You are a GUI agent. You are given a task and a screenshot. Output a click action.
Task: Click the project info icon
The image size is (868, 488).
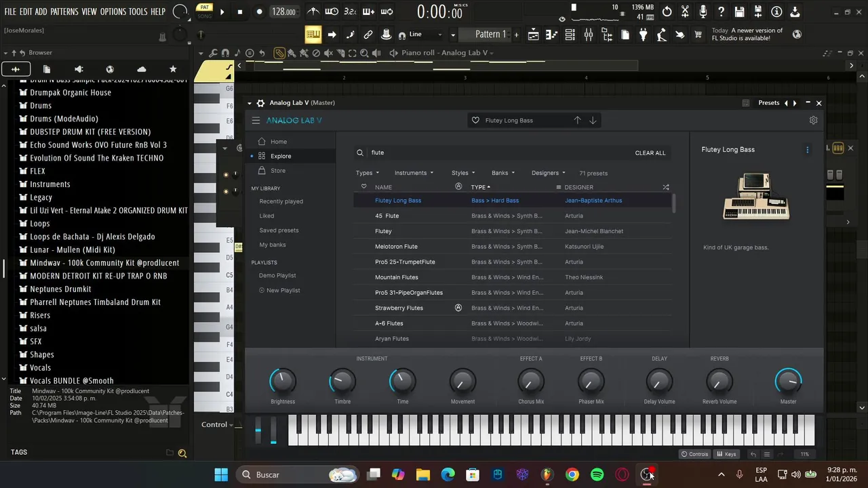[776, 12]
